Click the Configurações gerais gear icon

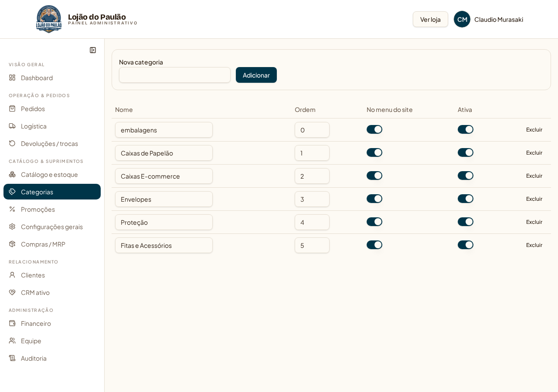coord(12,226)
